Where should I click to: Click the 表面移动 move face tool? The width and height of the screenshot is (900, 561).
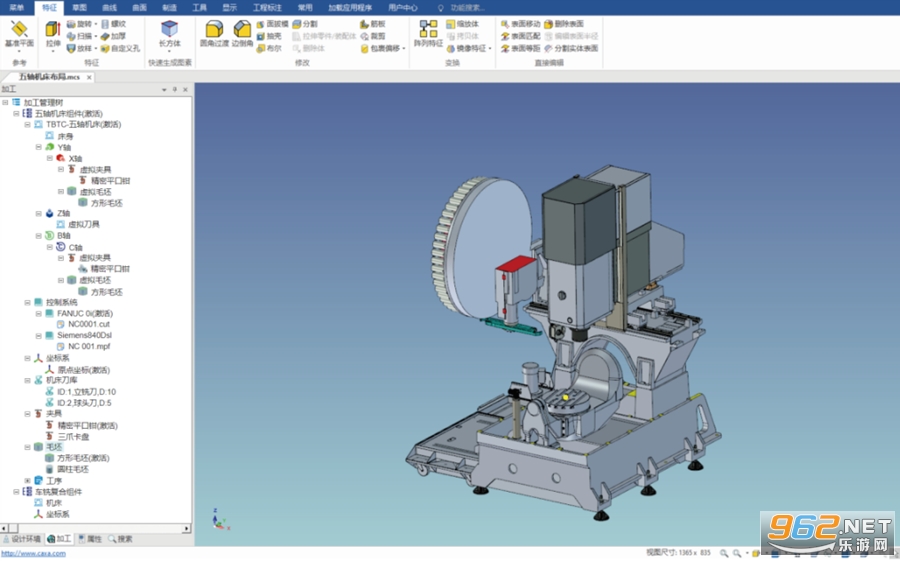pyautogui.click(x=520, y=24)
